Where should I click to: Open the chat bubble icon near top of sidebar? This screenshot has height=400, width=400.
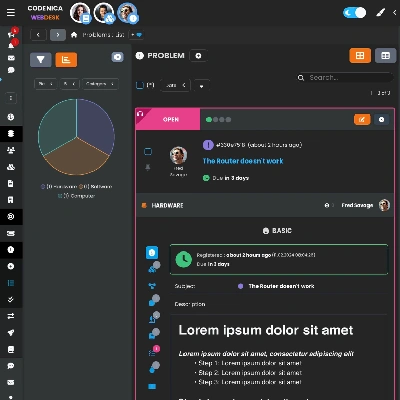point(11,70)
